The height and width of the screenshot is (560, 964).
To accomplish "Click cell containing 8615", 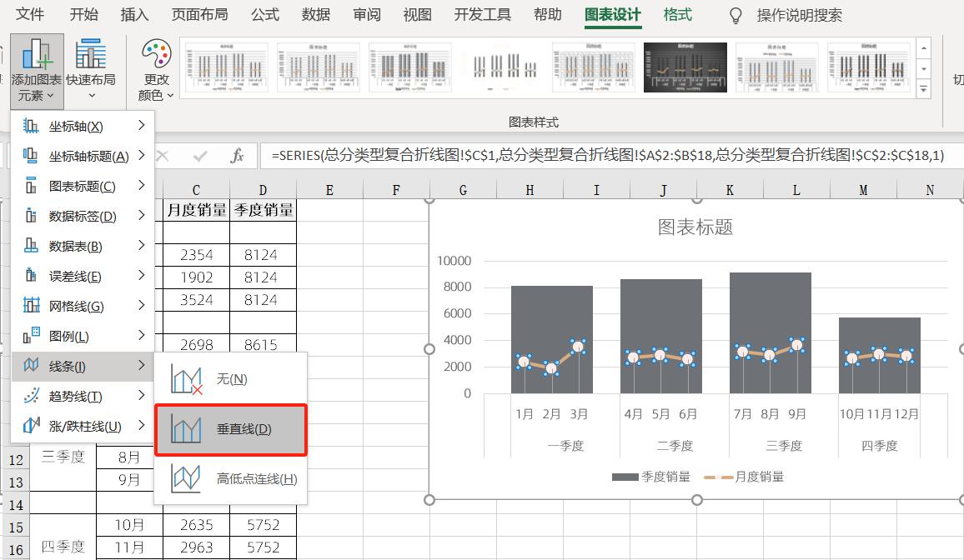I will coord(264,344).
